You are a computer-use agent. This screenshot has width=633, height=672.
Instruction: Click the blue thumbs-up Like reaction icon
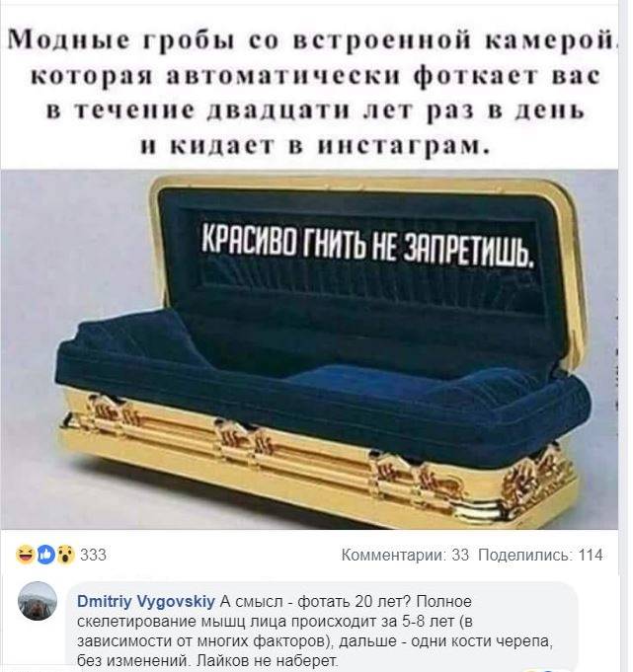point(45,555)
